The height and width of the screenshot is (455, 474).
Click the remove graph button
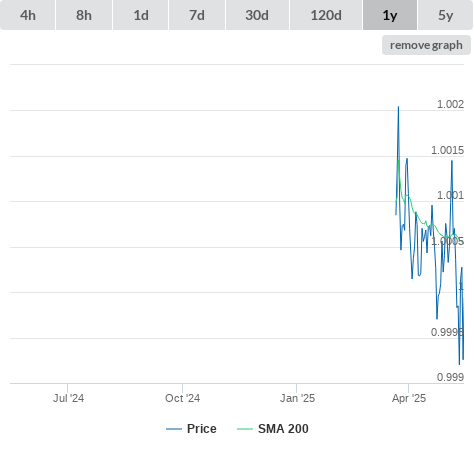click(426, 45)
